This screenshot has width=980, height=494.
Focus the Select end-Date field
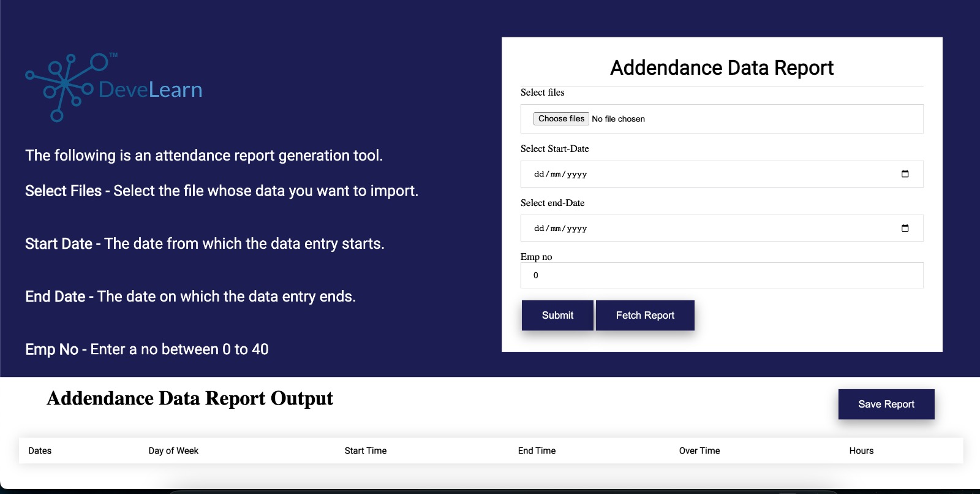(704, 228)
